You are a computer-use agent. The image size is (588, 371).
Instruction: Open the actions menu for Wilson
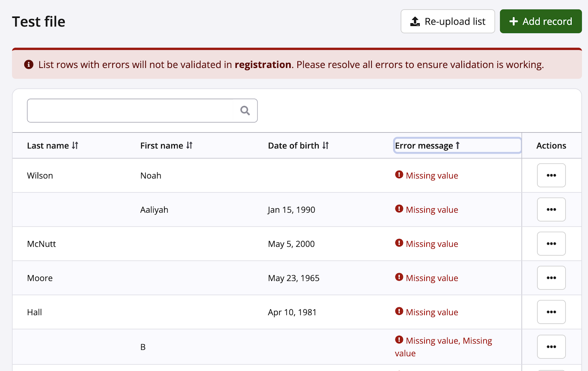[551, 176]
